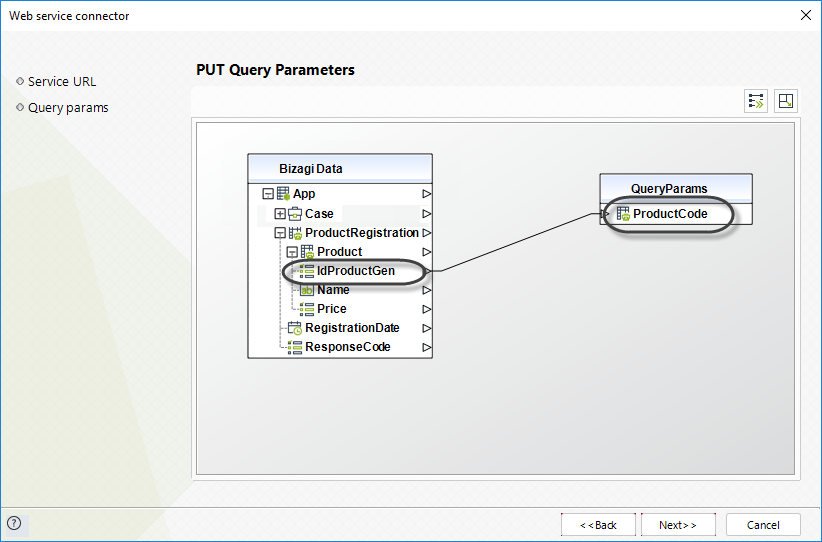The width and height of the screenshot is (822, 542).
Task: Select the IdProductGen attribute
Action: coord(356,271)
